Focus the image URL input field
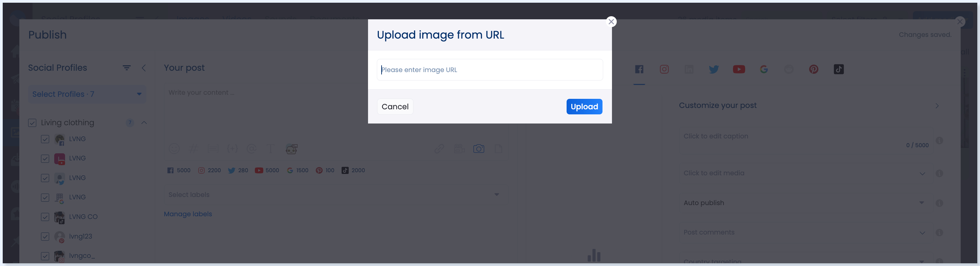Image resolution: width=980 pixels, height=266 pixels. point(490,69)
